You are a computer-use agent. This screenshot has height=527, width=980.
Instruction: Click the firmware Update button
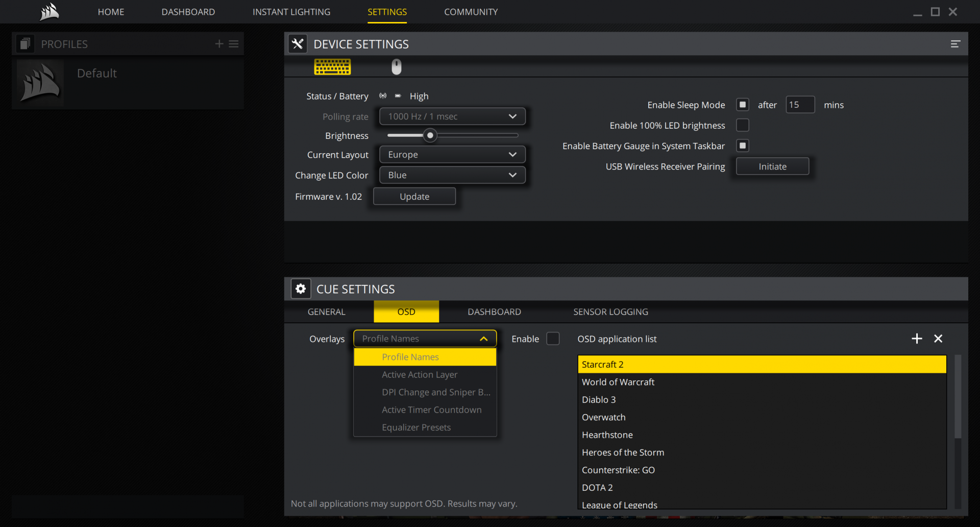(414, 197)
